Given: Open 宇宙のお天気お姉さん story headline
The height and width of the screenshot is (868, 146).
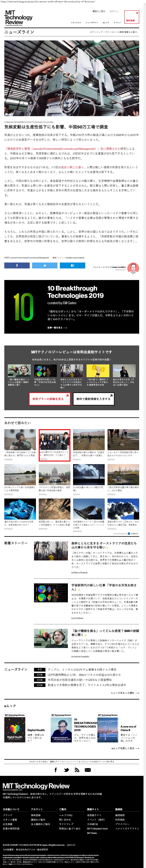Looking at the screenshot, I should click(x=104, y=587).
